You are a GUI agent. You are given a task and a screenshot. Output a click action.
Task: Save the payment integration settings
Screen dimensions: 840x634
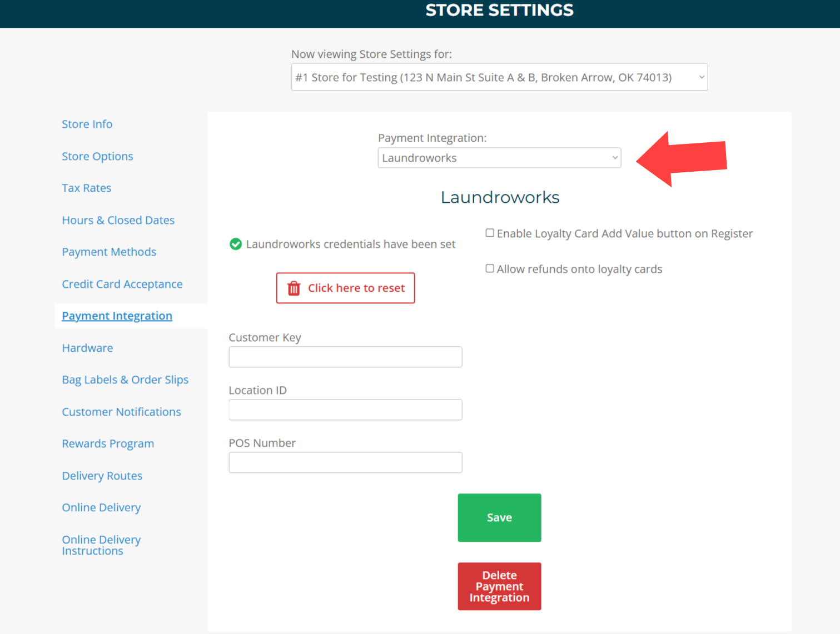tap(499, 518)
